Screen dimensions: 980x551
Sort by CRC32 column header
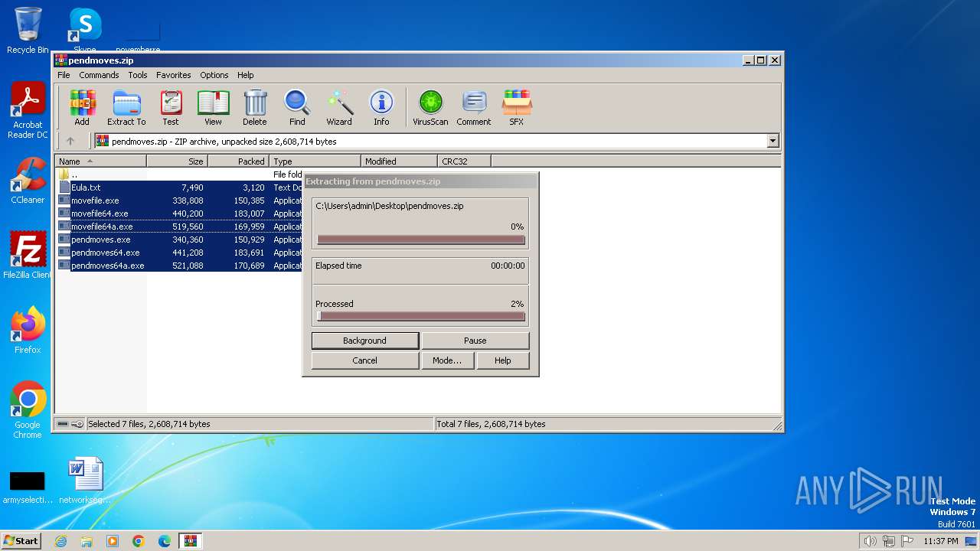coord(464,161)
